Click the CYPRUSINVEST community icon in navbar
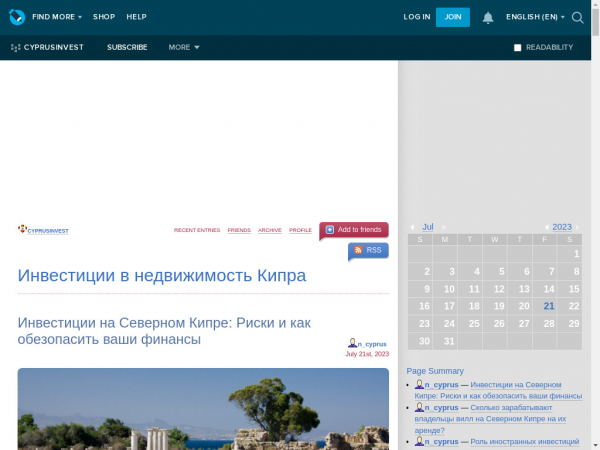This screenshot has height=450, width=600. click(15, 47)
